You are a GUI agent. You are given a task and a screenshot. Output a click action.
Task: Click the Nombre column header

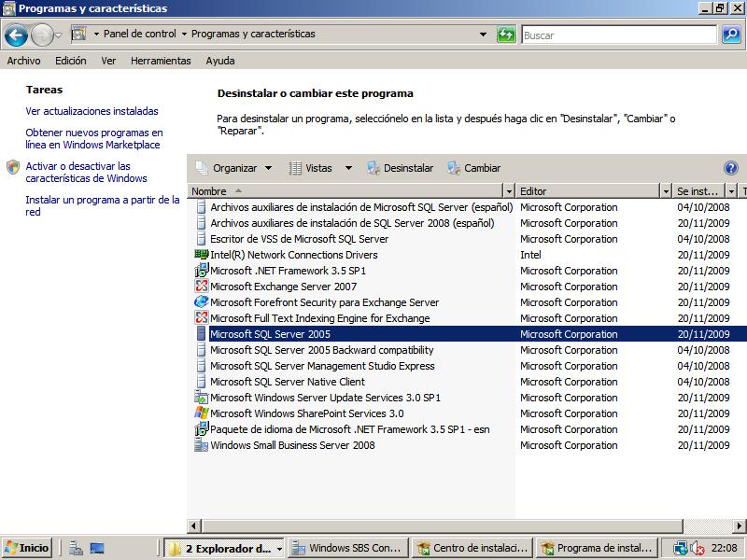[345, 191]
